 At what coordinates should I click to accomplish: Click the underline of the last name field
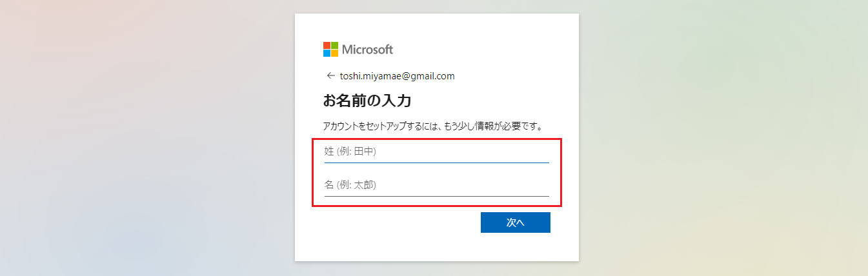pyautogui.click(x=436, y=163)
